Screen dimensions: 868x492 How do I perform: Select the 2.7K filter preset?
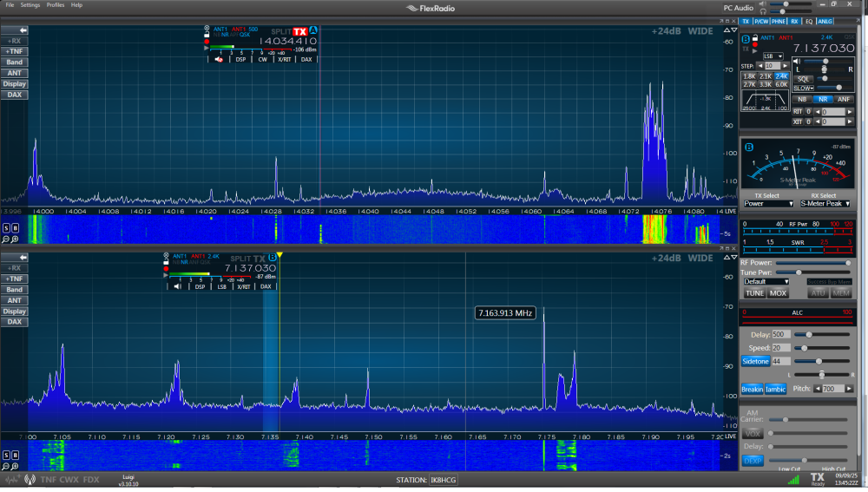click(749, 85)
